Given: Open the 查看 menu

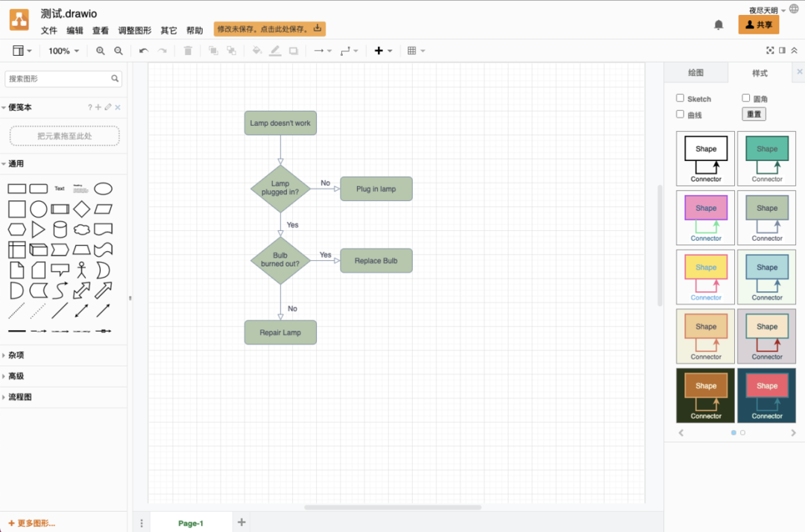Looking at the screenshot, I should 100,31.
